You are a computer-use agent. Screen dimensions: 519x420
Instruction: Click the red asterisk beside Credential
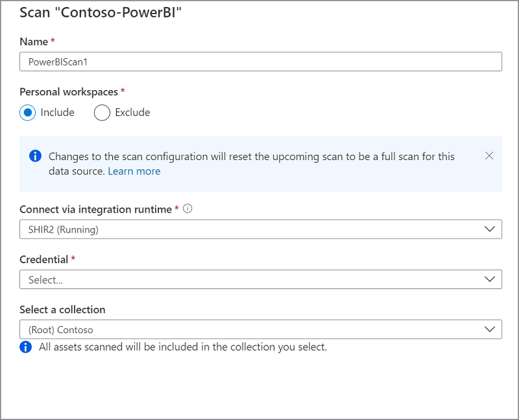[73, 259]
